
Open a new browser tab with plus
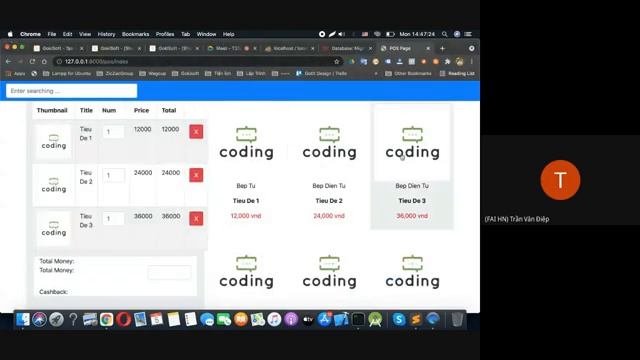pos(442,48)
